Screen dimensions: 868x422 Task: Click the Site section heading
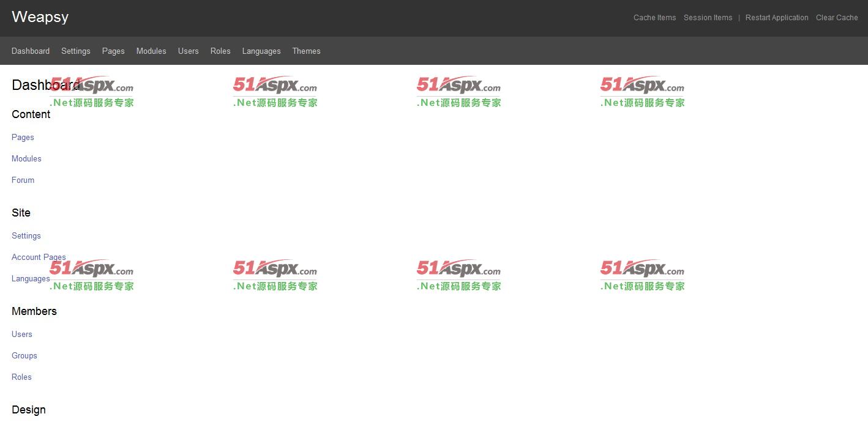[21, 213]
